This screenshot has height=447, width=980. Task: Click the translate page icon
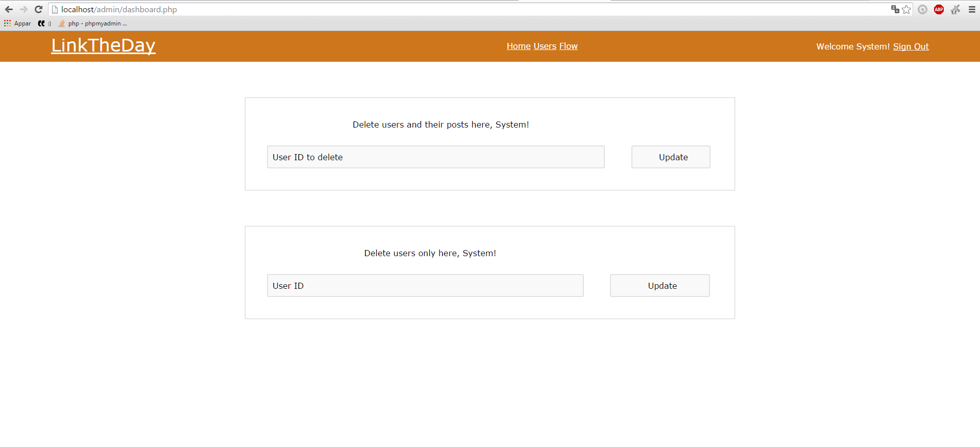[895, 9]
